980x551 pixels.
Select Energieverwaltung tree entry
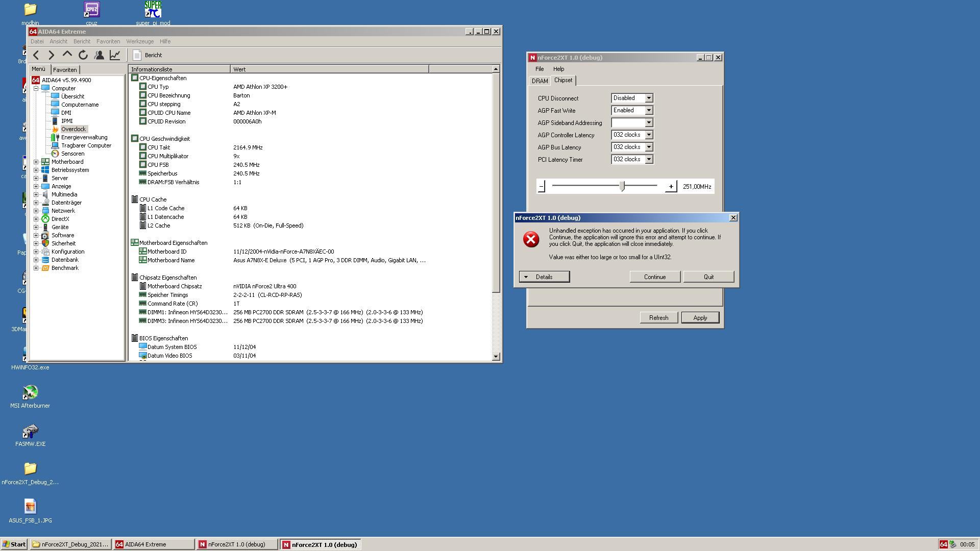(x=84, y=137)
